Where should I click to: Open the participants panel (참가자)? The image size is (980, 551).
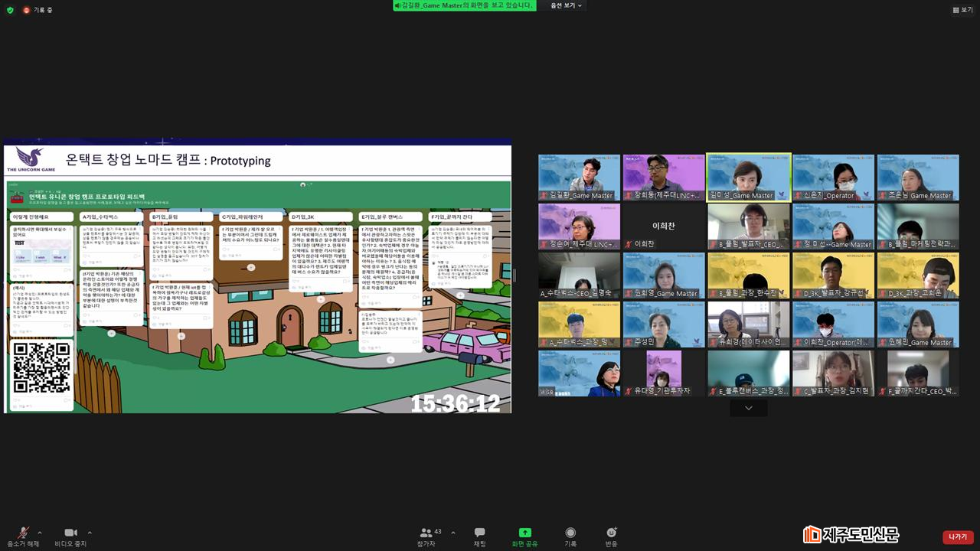point(426,533)
